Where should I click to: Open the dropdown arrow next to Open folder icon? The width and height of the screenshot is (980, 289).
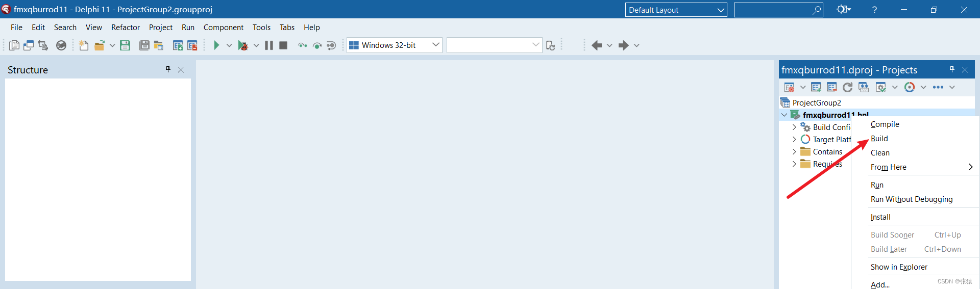112,45
